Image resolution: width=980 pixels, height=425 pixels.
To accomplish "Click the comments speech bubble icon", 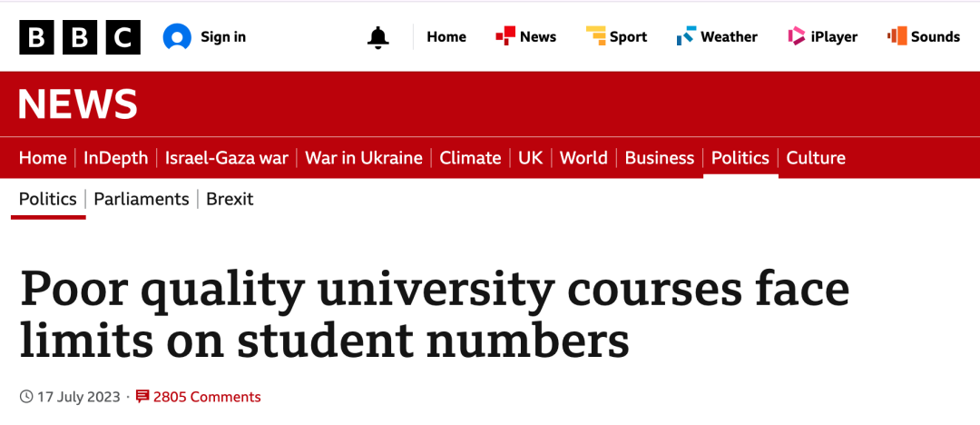I will coord(142,397).
